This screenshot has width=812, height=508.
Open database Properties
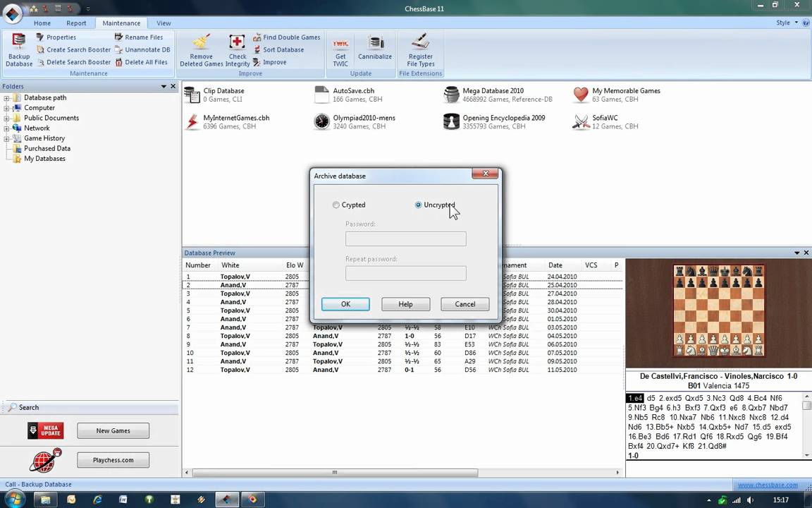pos(56,37)
